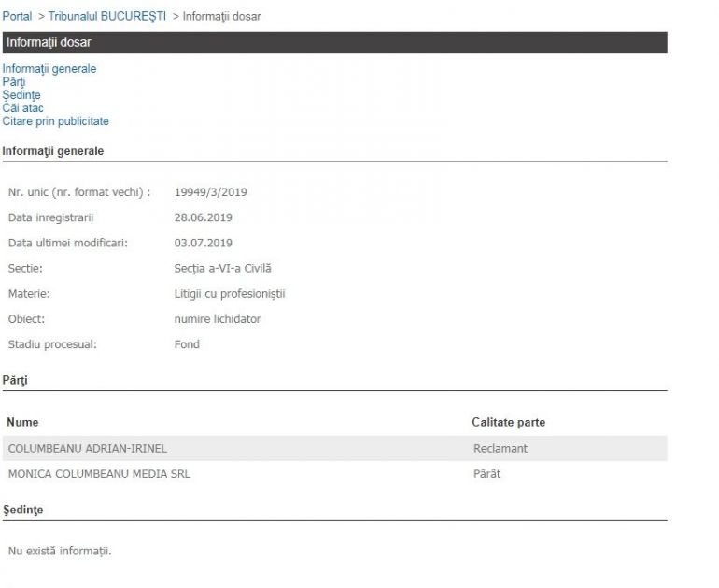Open the Căi atac link
The height and width of the screenshot is (588, 719).
[x=23, y=108]
